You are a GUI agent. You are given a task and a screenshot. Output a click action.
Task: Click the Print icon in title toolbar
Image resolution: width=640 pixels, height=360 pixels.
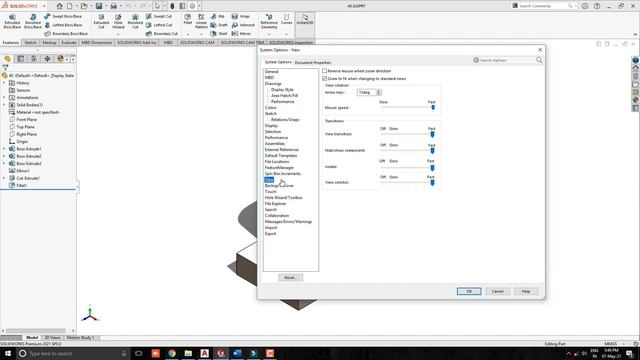coord(113,6)
